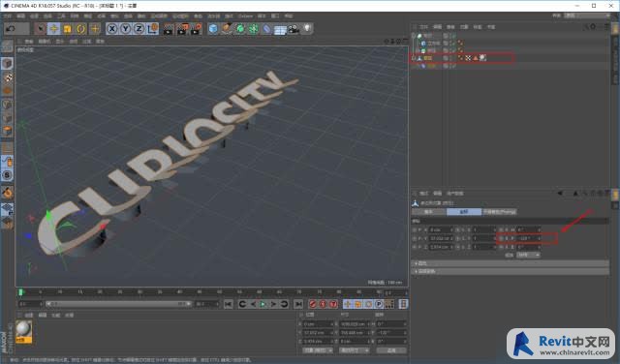Viewport: 620px width, 364px height.
Task: Toggle the Position keyframe icon in the timeline bar
Action: [348, 304]
